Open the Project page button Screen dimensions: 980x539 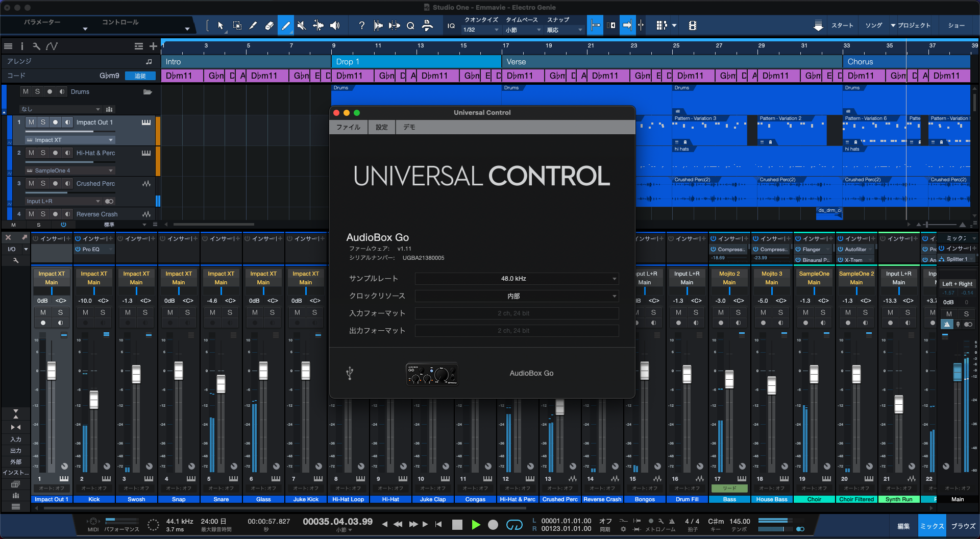click(914, 26)
